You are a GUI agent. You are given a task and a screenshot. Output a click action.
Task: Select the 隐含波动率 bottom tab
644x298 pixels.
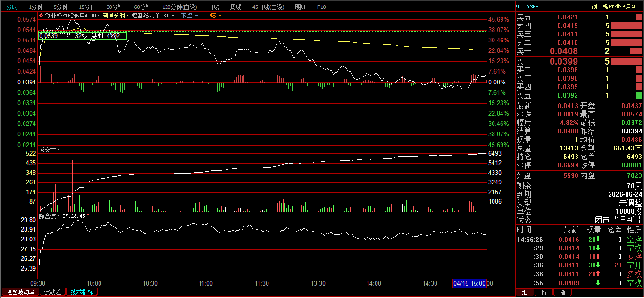[x=20, y=292]
